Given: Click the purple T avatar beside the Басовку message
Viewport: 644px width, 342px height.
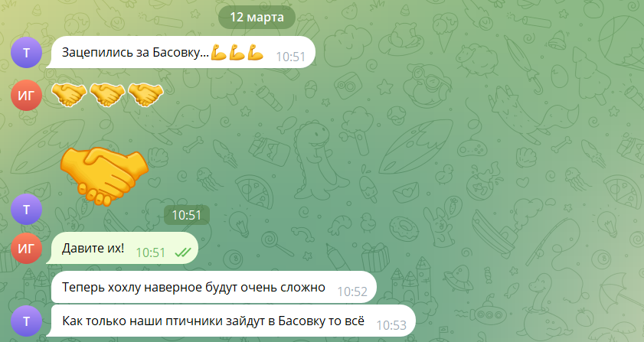Looking at the screenshot, I should coord(26,53).
